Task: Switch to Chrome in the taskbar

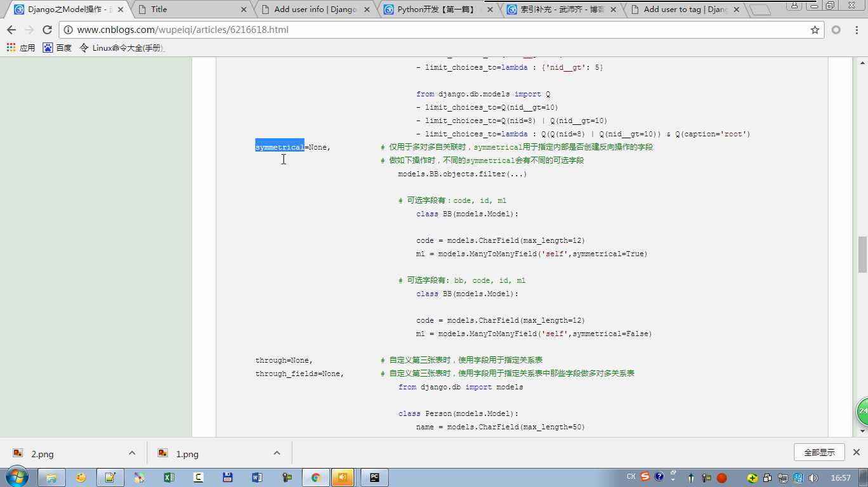Action: [x=315, y=477]
